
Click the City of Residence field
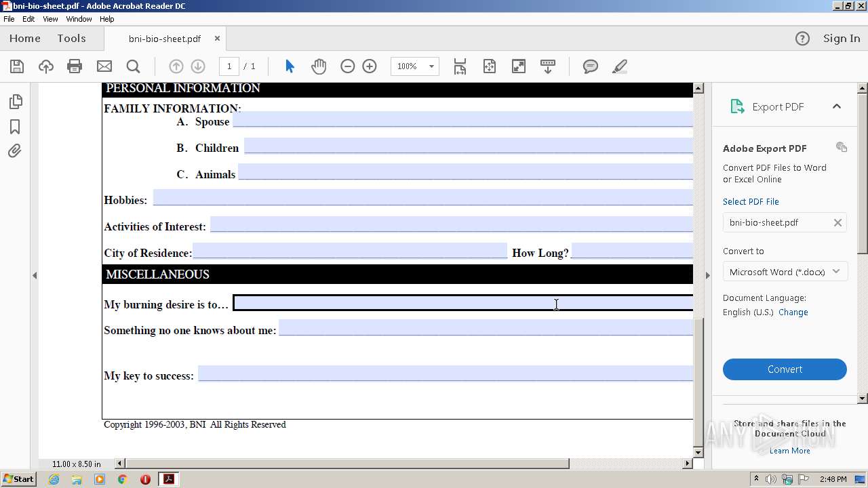pyautogui.click(x=350, y=251)
